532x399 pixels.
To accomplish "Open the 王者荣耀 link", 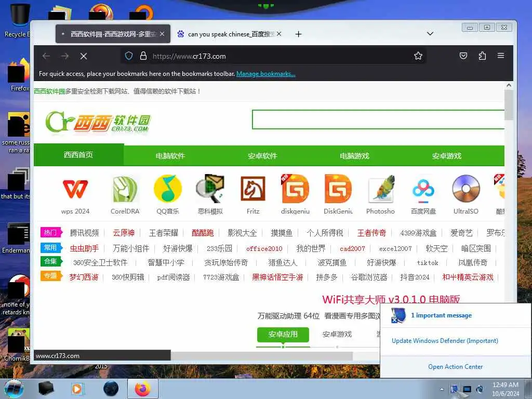I will (x=164, y=233).
